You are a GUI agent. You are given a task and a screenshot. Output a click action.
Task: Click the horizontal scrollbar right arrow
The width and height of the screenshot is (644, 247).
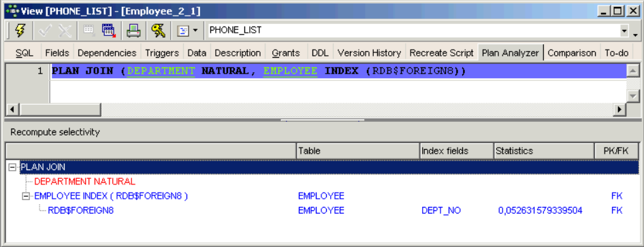coord(619,110)
